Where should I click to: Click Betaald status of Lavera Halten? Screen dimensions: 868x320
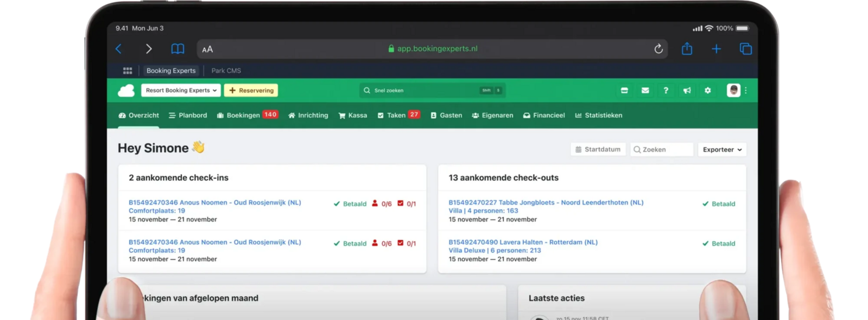coord(719,244)
